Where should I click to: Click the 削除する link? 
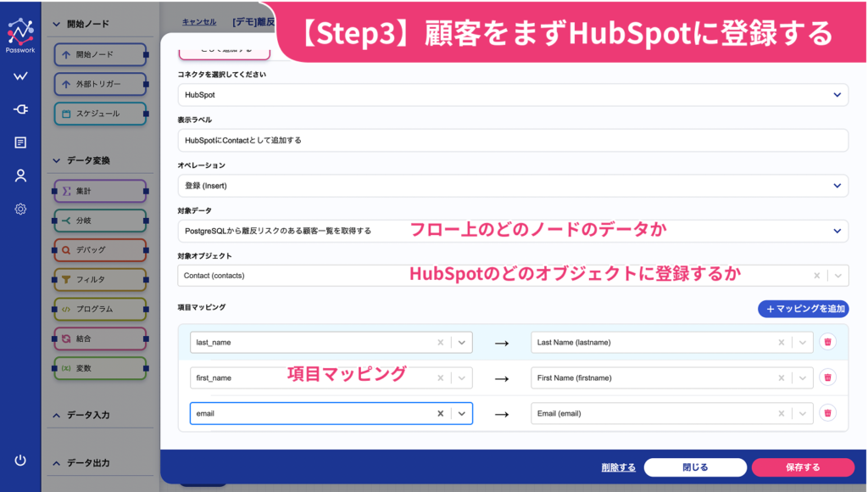[618, 467]
